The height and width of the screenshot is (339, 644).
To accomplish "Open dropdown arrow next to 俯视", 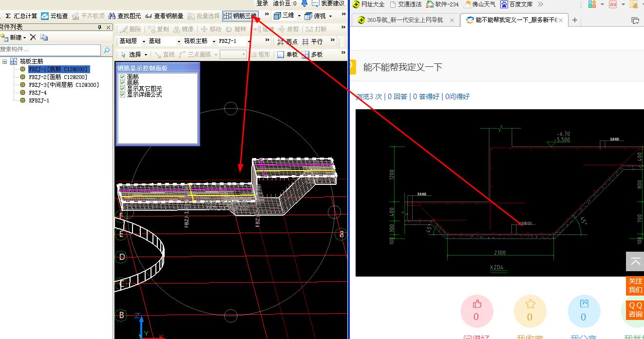I will pyautogui.click(x=330, y=16).
